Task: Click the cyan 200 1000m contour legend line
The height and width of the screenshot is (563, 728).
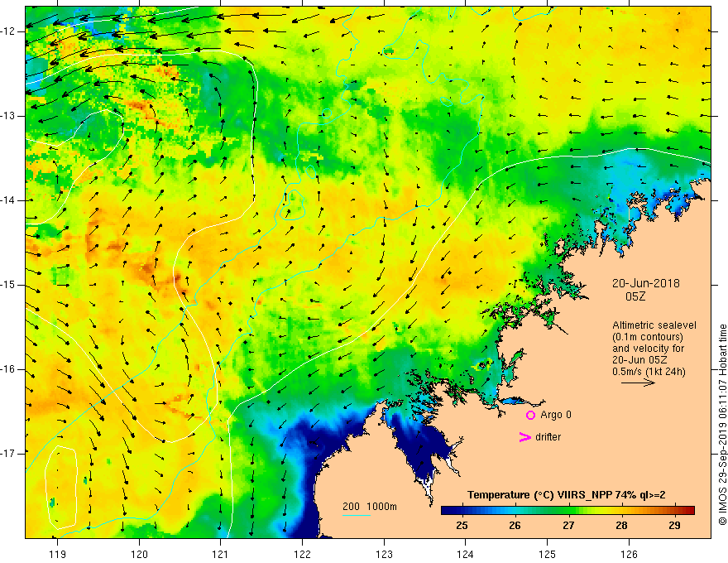Action: point(357,515)
